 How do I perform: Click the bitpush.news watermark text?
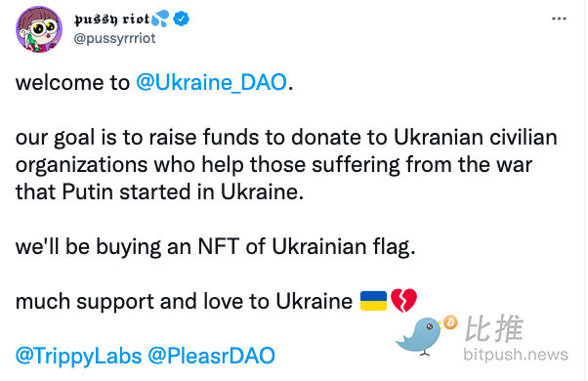tap(516, 355)
